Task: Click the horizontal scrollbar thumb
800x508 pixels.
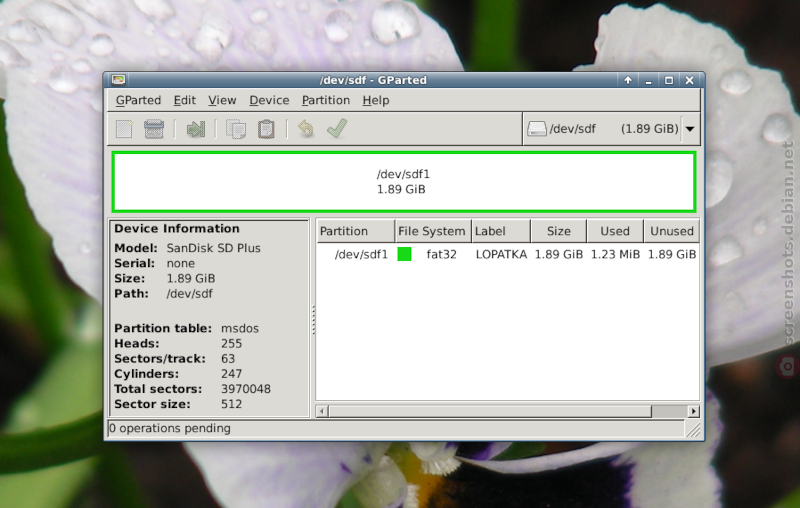Action: (490, 411)
